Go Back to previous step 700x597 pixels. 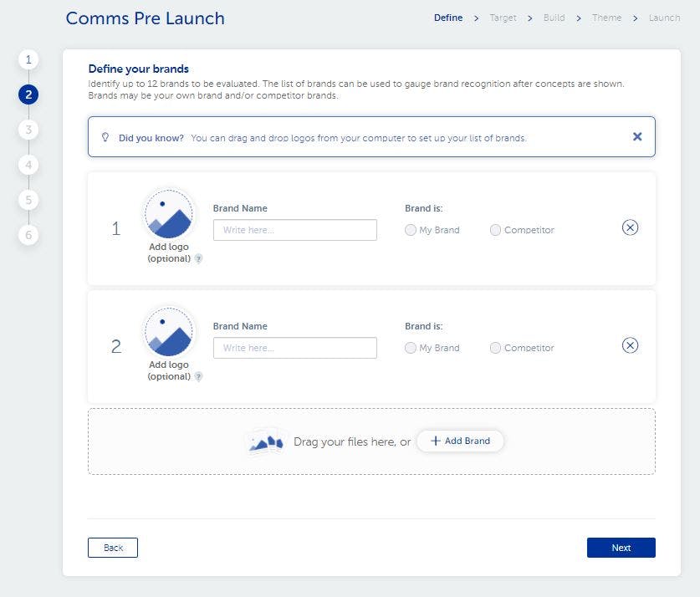(113, 548)
